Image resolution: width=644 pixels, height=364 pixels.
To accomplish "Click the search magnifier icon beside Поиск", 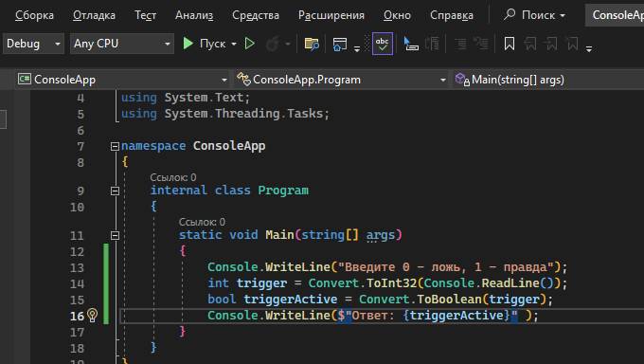I will tap(510, 14).
